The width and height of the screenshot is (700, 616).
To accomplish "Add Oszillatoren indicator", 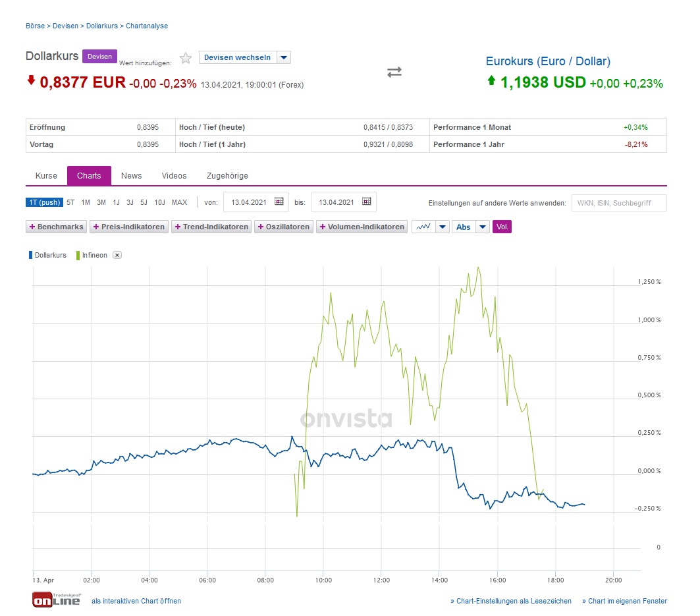I will click(284, 227).
